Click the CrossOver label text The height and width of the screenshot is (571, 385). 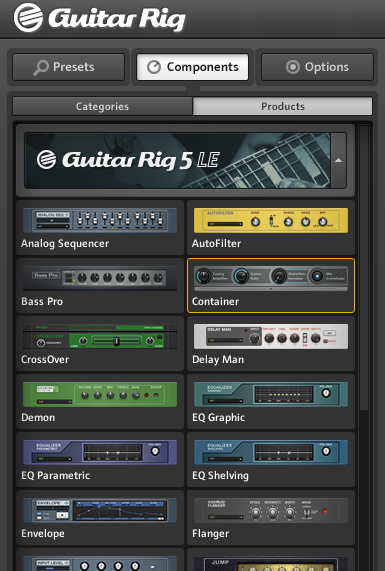pos(45,359)
